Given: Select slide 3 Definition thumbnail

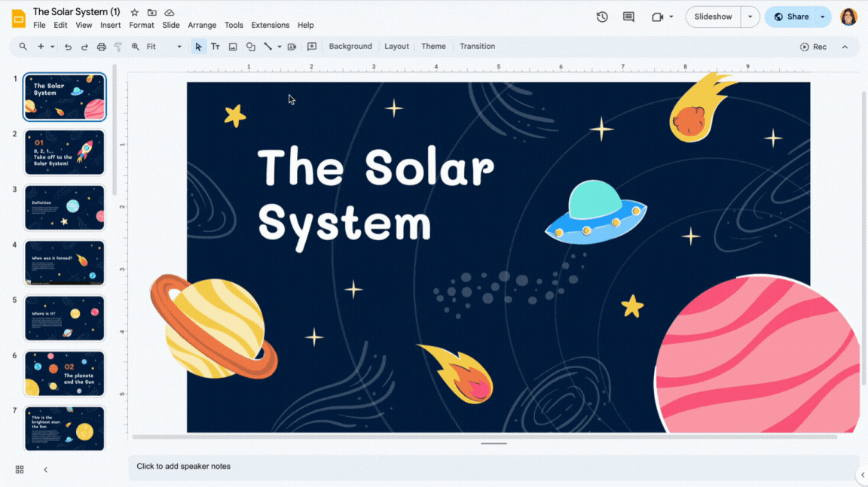Looking at the screenshot, I should click(x=64, y=208).
